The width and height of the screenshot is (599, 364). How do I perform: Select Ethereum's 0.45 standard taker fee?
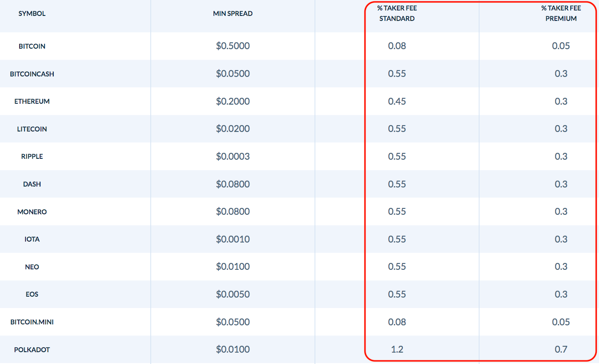coord(397,101)
